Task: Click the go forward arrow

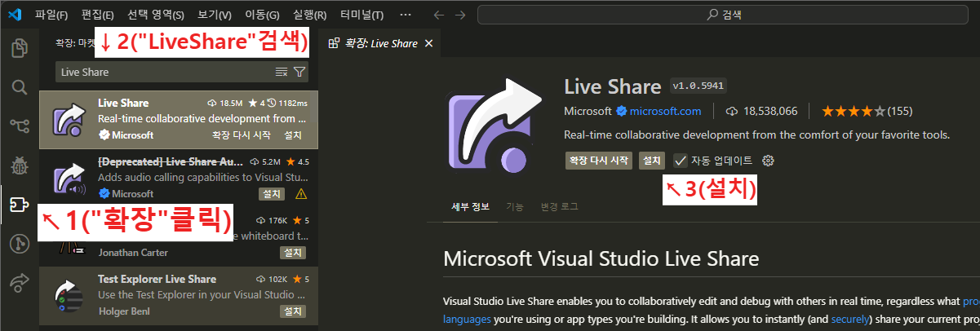Action: click(x=461, y=15)
